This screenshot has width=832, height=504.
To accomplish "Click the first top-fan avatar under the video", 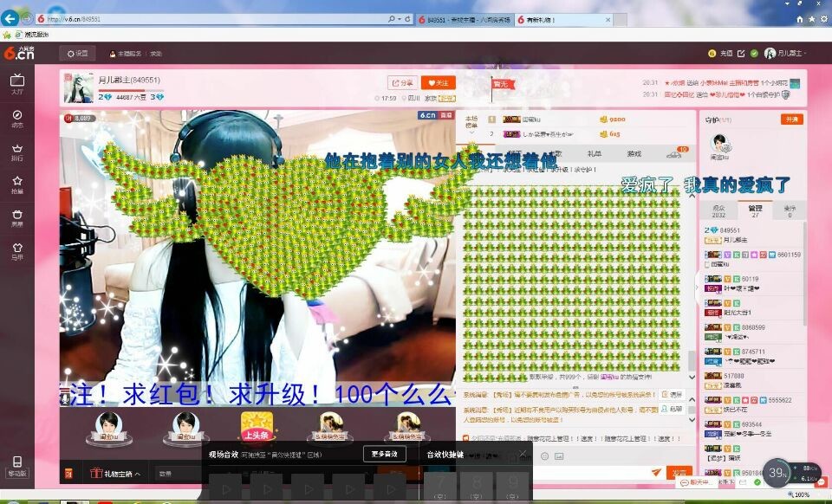I will [109, 426].
